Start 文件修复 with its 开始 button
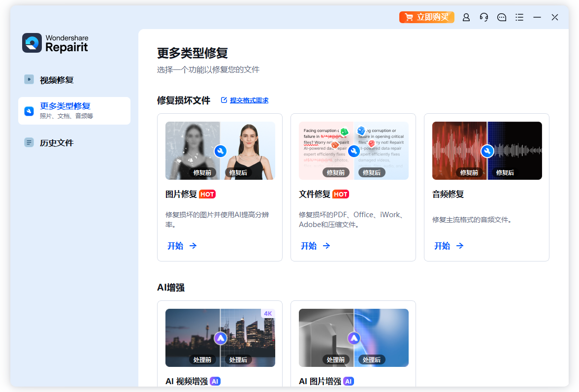Image resolution: width=579 pixels, height=392 pixels. 316,246
